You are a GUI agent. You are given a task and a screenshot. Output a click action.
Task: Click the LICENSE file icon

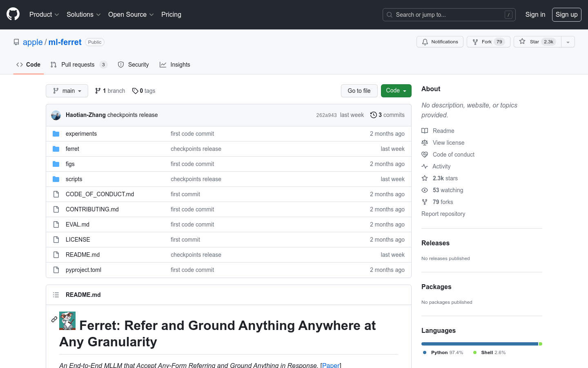[56, 240]
